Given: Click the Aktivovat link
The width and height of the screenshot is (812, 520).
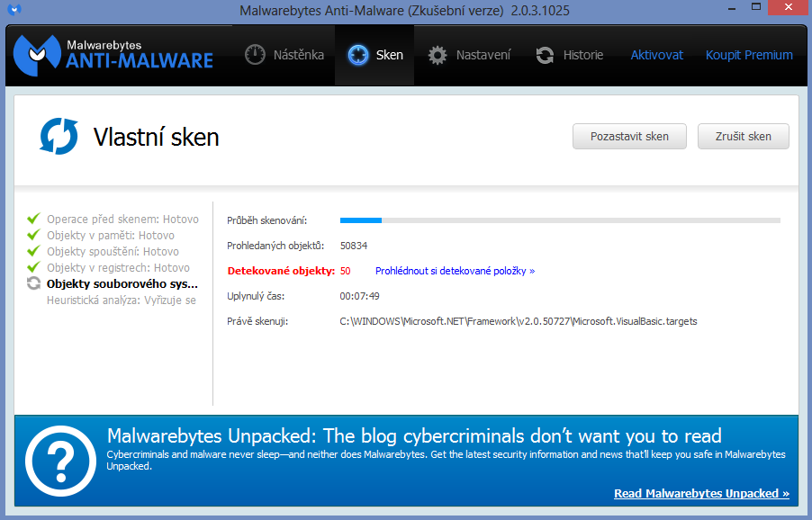Looking at the screenshot, I should [x=656, y=55].
